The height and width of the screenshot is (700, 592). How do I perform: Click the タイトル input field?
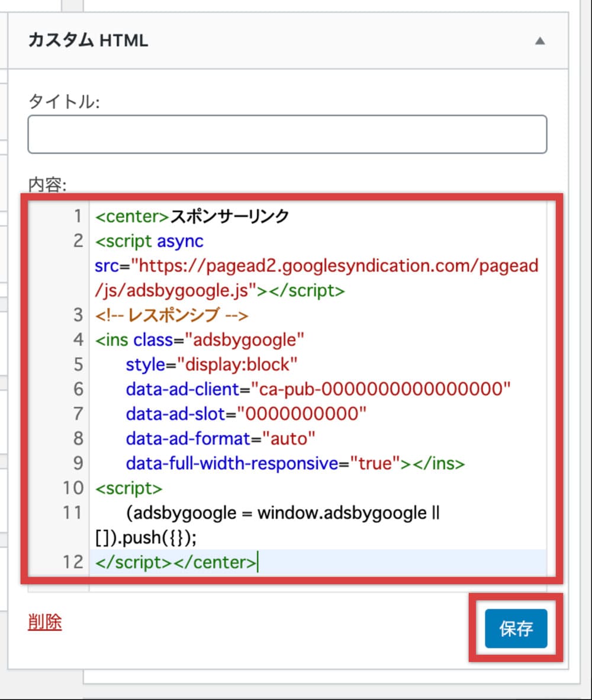[x=287, y=134]
